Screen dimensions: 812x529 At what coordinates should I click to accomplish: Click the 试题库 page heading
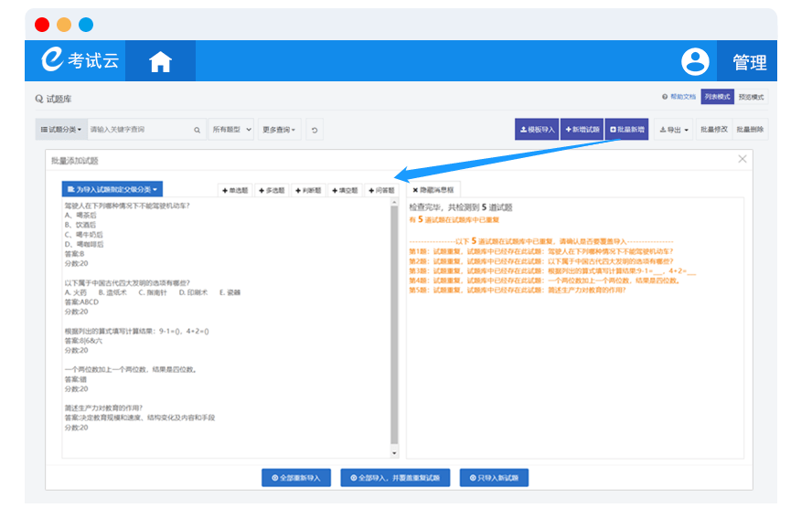click(54, 99)
